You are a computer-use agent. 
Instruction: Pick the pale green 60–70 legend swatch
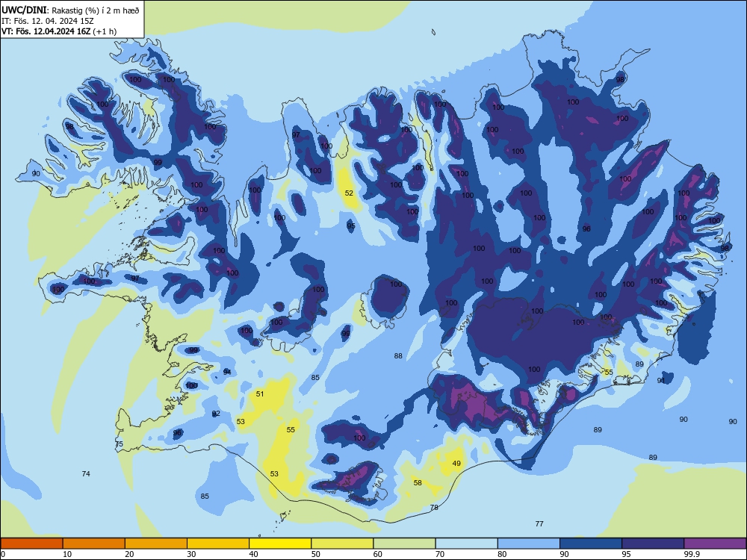point(404,544)
